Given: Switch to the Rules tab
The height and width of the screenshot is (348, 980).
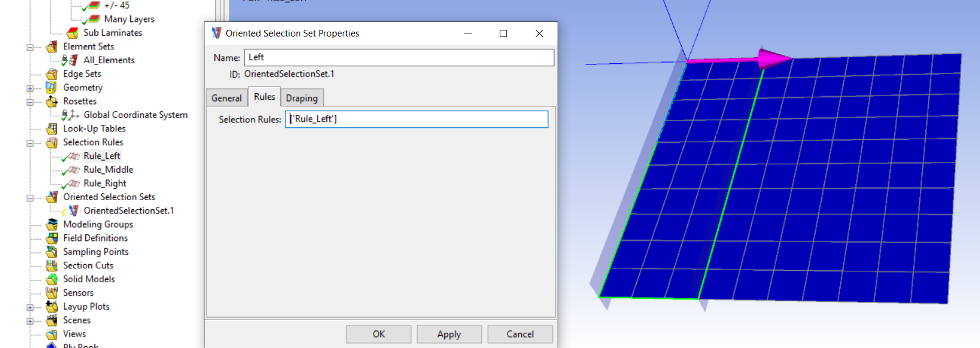Looking at the screenshot, I should tap(264, 97).
